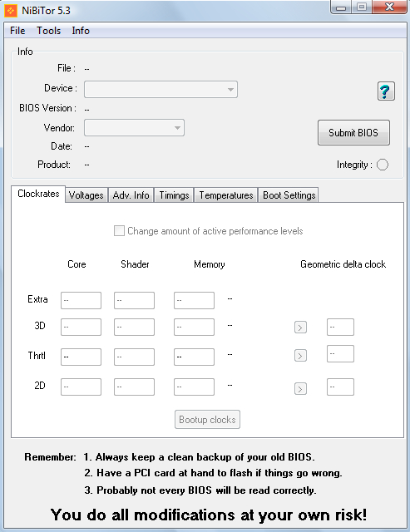410x532 pixels.
Task: Click the 3D Core clock field
Action: [82, 327]
